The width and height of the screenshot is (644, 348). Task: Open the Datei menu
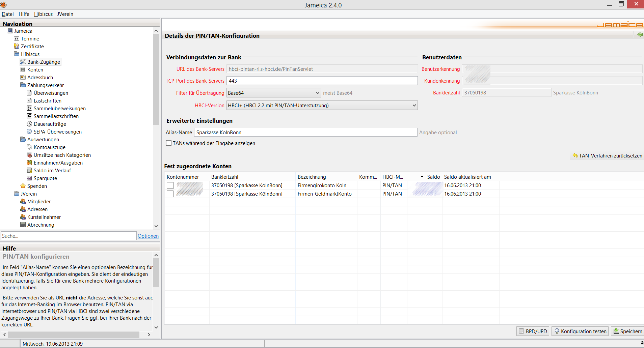pos(8,14)
